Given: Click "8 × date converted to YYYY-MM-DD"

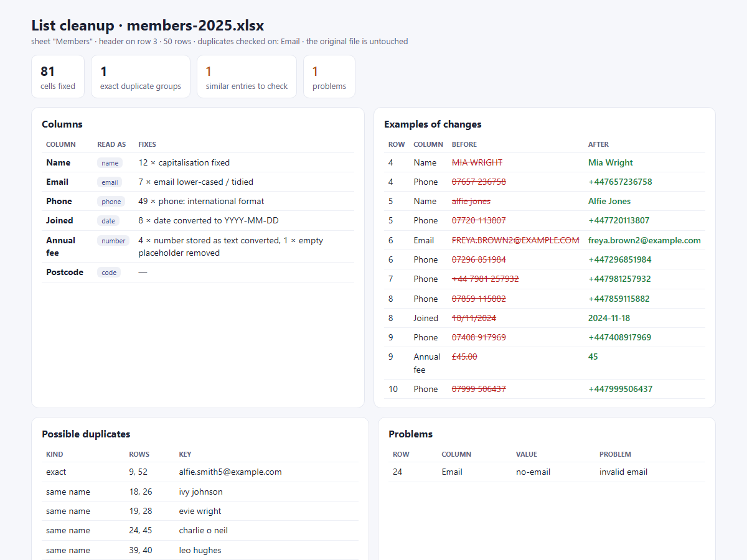Looking at the screenshot, I should point(209,220).
